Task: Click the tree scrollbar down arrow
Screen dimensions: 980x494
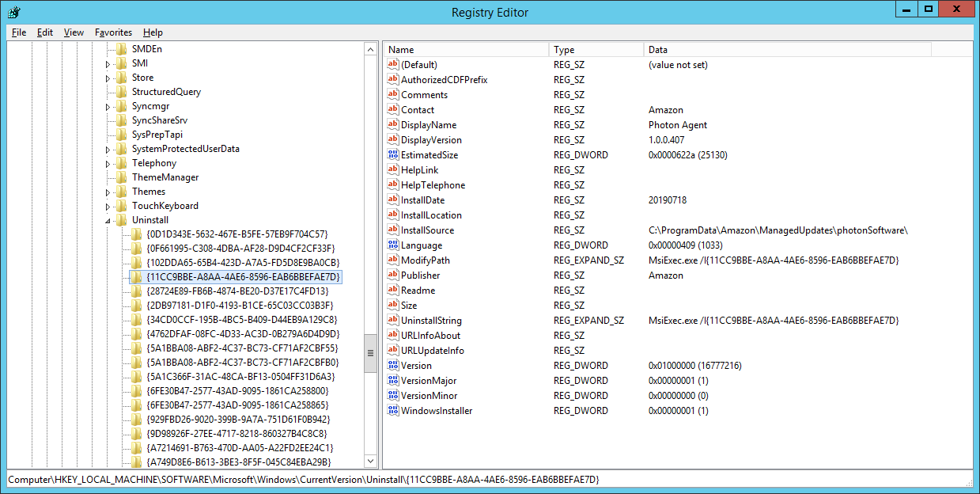Action: click(370, 461)
